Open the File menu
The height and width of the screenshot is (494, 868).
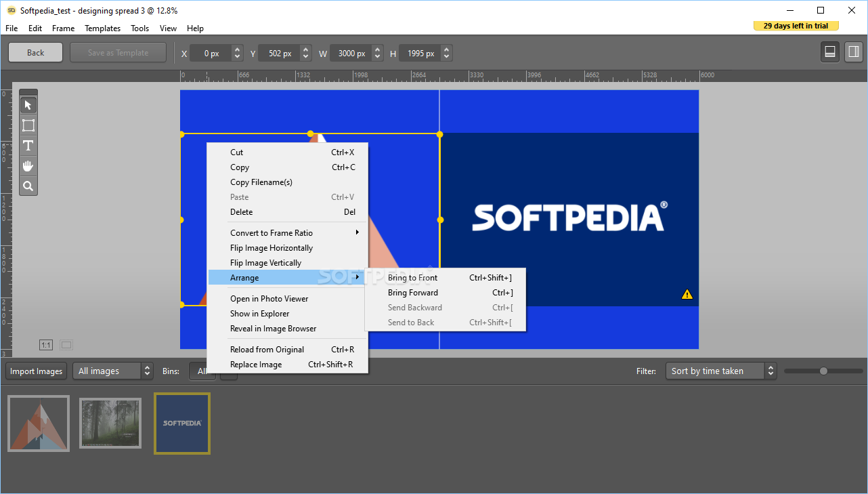coord(12,28)
